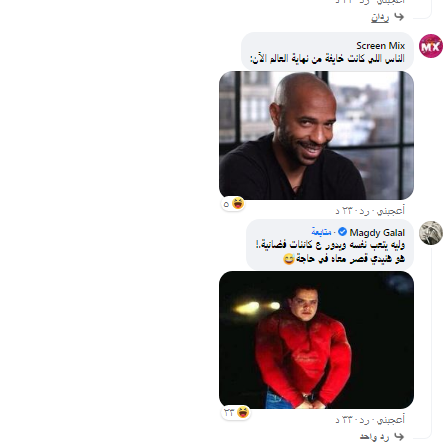Image resolution: width=445 pixels, height=442 pixels.
Task: Follow Magdy Galal via متابعة
Action: point(321,232)
